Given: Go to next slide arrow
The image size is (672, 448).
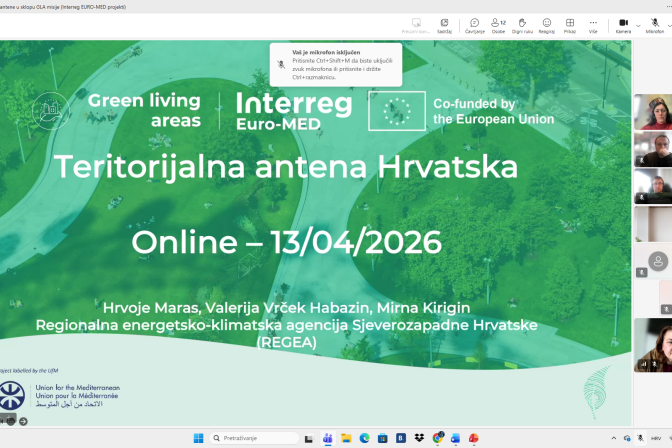Looking at the screenshot, I should (x=23, y=421).
